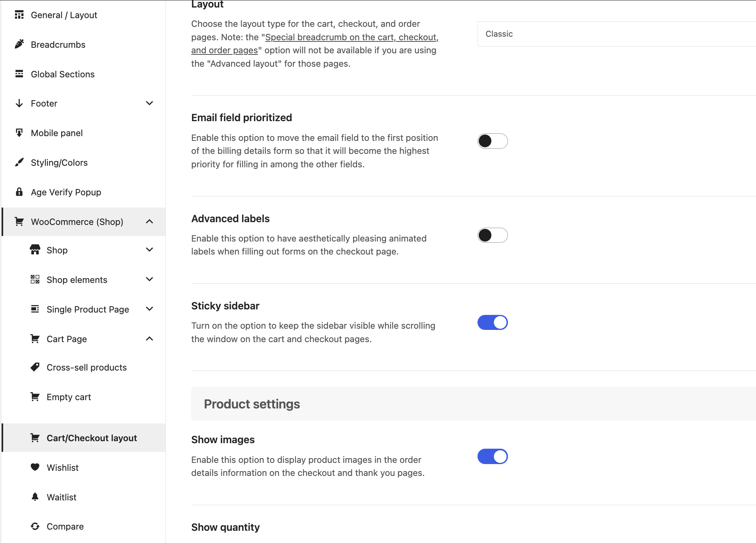The image size is (756, 543).
Task: Expand the Footer menu chevron
Action: [x=149, y=103]
